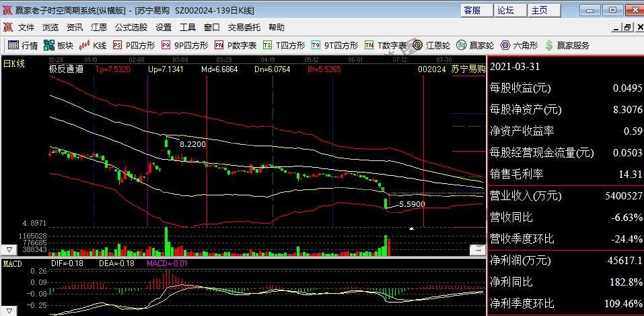
Task: Open the T数字表 tool
Action: coord(386,45)
